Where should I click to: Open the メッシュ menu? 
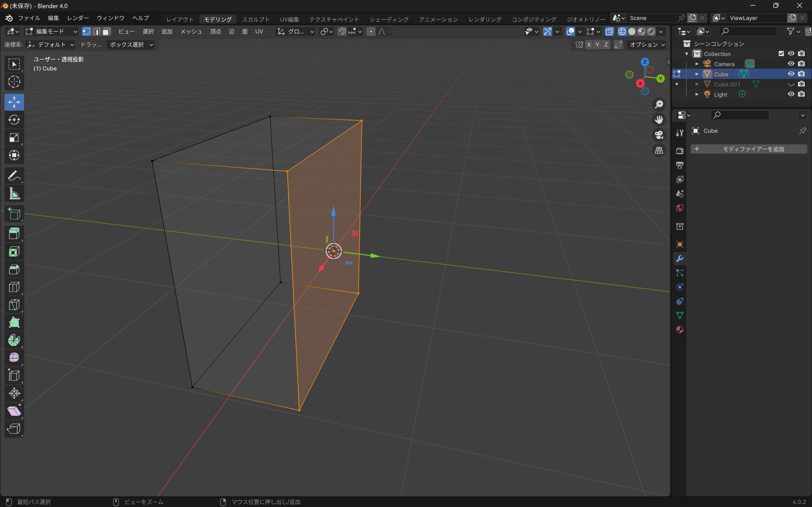coord(191,31)
